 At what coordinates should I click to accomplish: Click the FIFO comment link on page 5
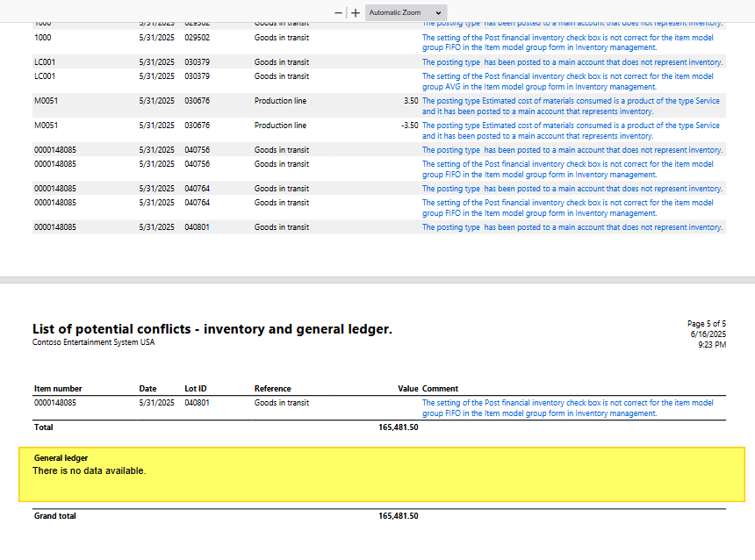[x=567, y=408]
